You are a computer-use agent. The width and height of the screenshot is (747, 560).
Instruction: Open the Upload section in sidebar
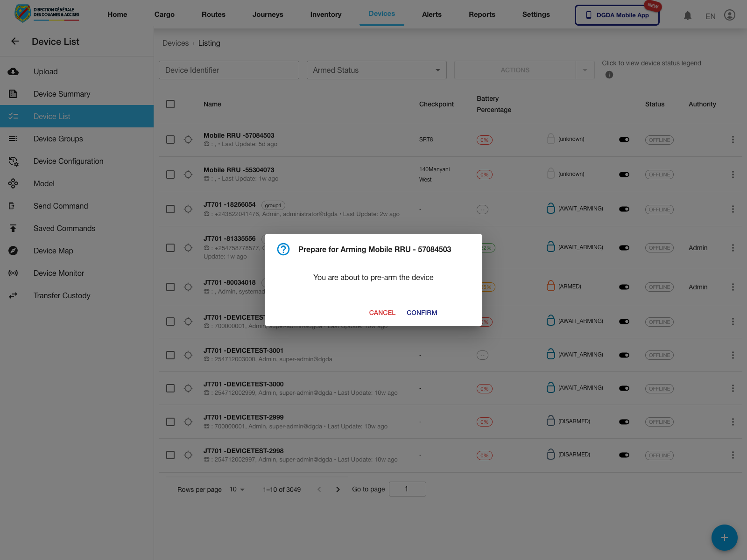click(x=45, y=71)
